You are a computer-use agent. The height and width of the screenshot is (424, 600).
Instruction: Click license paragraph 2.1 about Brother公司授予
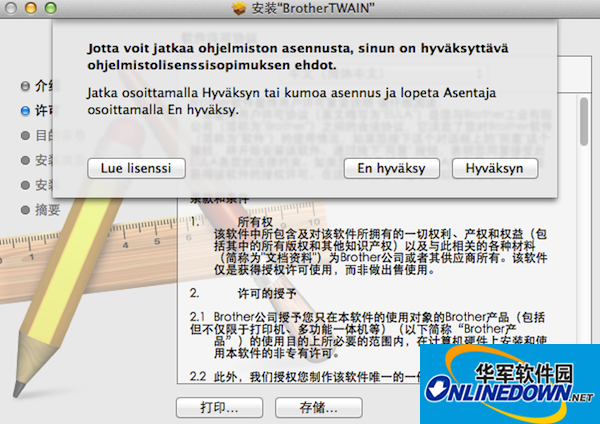click(x=368, y=334)
